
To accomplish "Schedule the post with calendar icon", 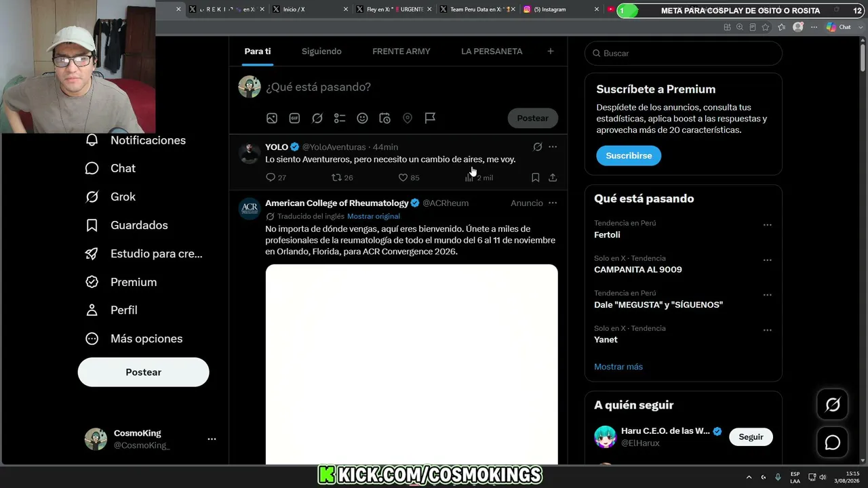I will click(384, 118).
